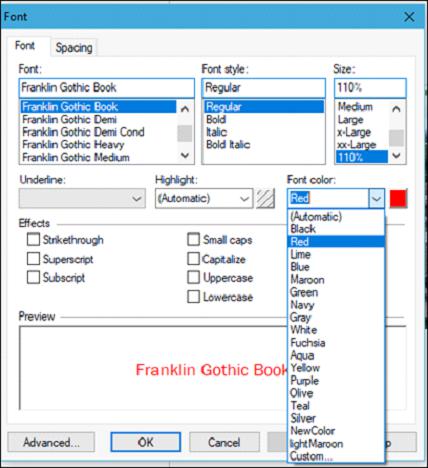This screenshot has height=468, width=428.
Task: Click the OK button
Action: click(146, 442)
